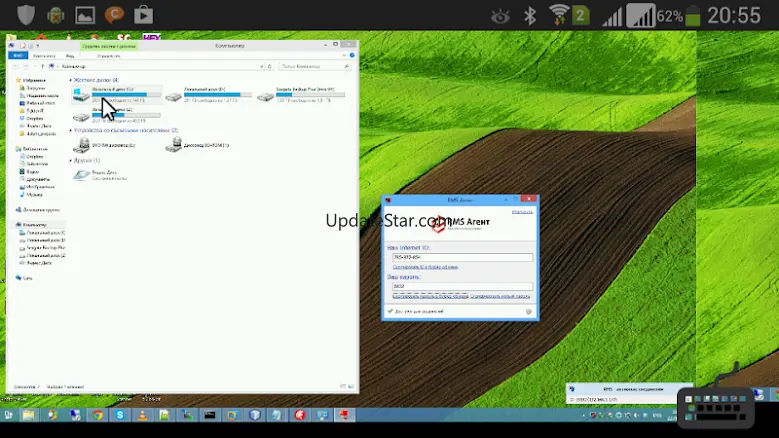
Task: Click the generate new password link
Action: tap(500, 296)
